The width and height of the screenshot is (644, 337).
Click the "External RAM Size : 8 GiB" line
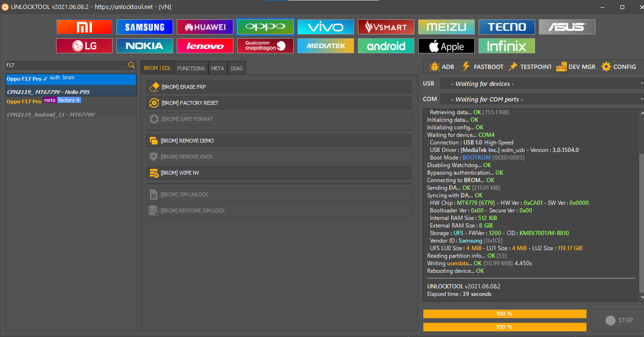[461, 226]
